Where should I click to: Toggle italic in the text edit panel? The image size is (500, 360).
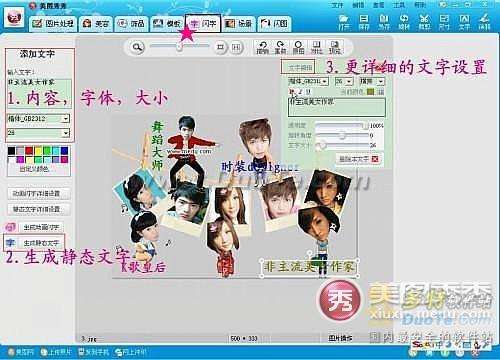pos(301,91)
